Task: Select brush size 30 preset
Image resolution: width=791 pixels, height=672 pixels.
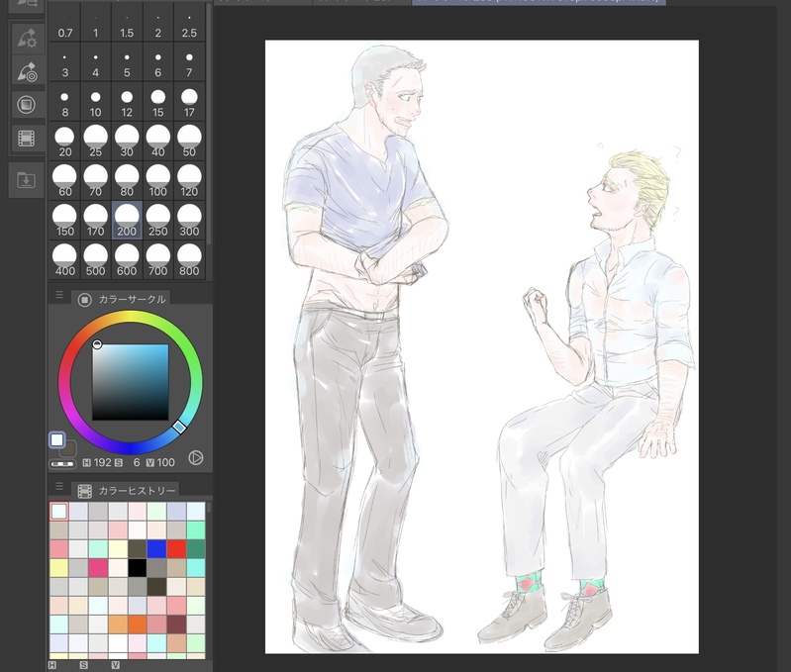Action: [x=127, y=142]
